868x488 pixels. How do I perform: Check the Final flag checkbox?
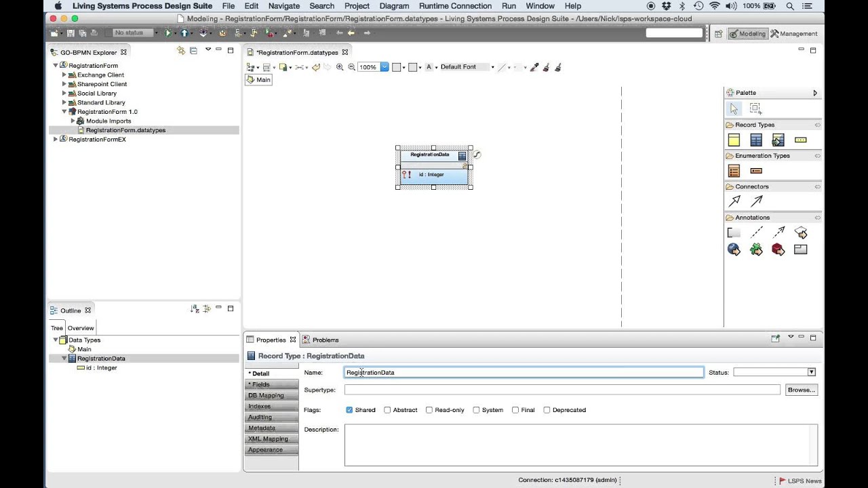[515, 410]
